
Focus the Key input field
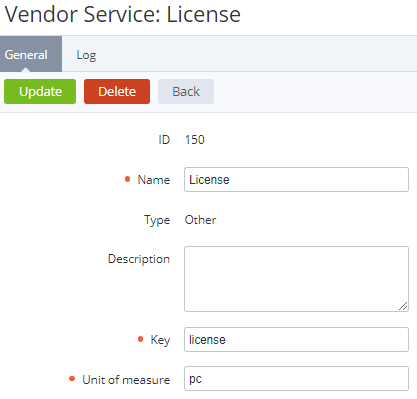point(296,340)
